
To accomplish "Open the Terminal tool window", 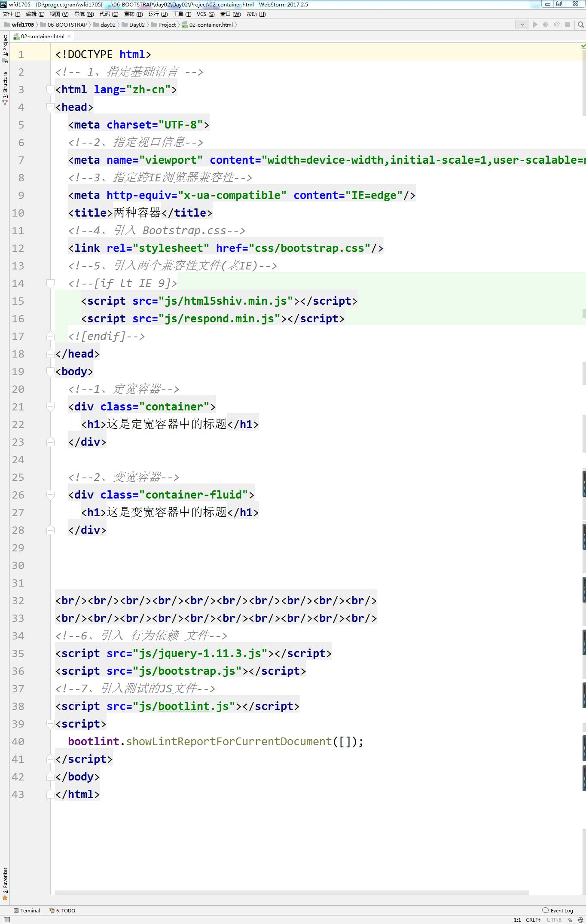I will 27,910.
